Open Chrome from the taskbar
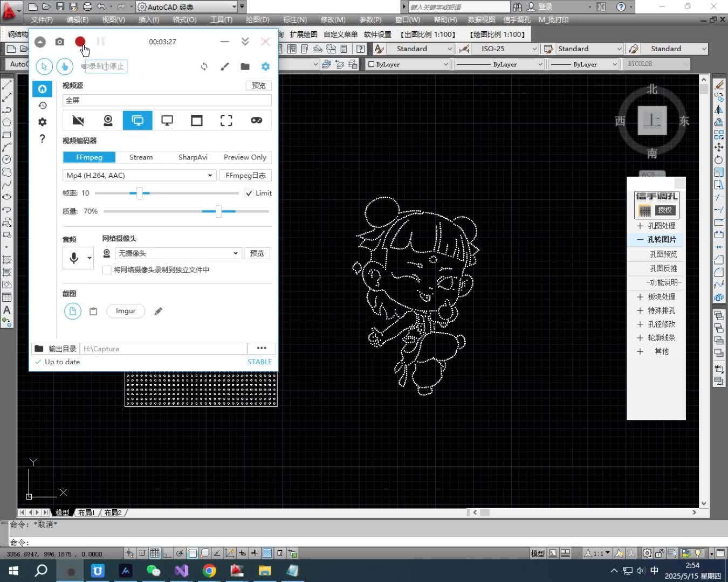 [x=209, y=571]
